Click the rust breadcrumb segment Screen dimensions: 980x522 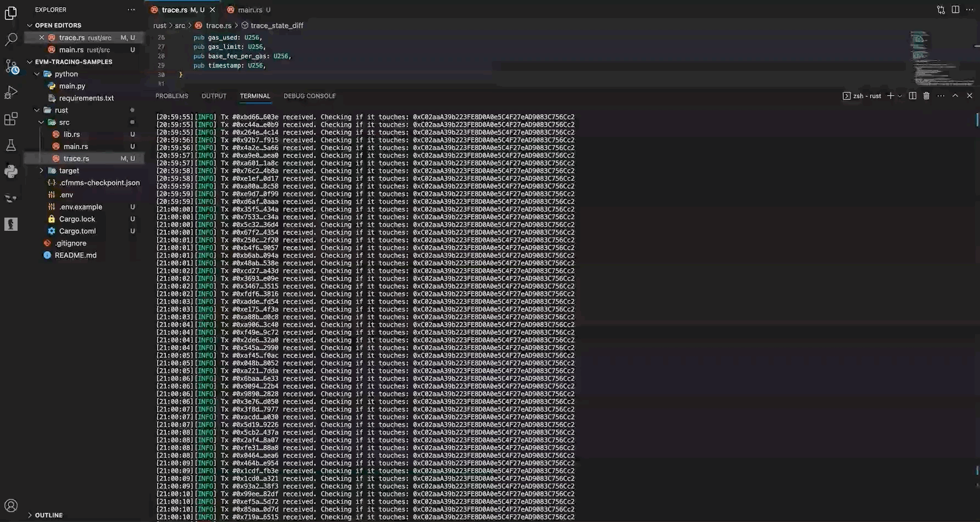pyautogui.click(x=159, y=25)
